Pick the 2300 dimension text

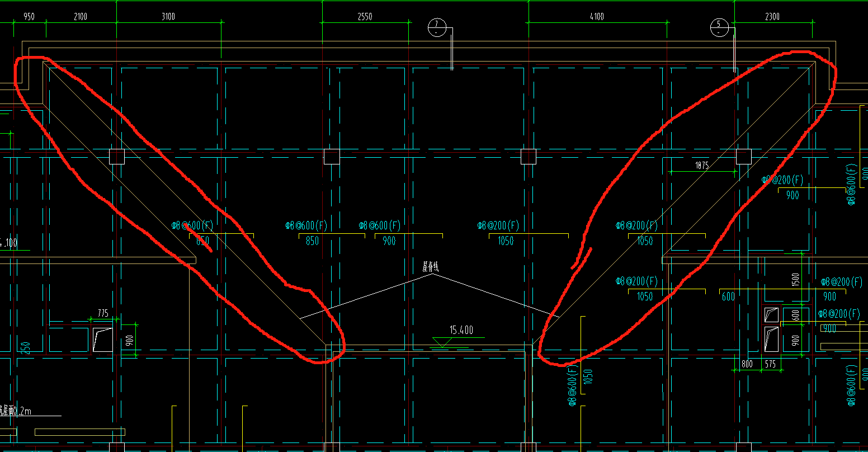[772, 16]
